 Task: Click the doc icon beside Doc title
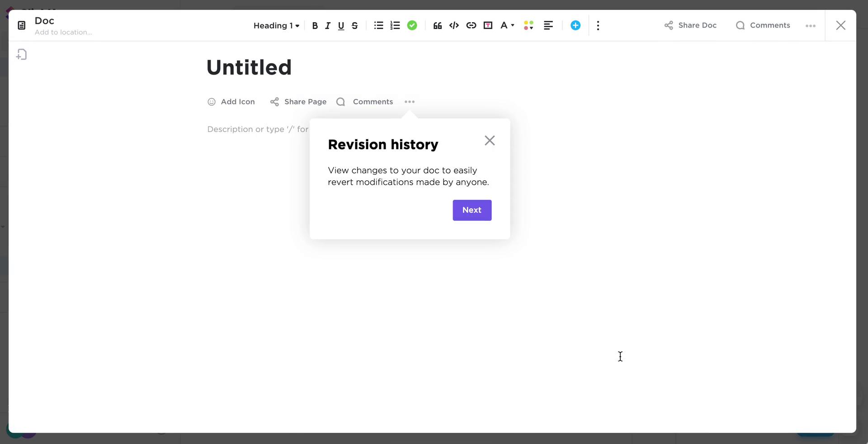coord(21,25)
